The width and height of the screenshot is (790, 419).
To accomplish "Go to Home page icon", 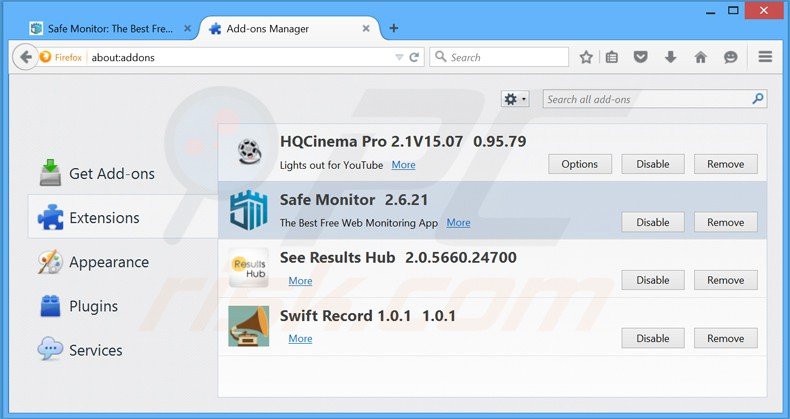I will [700, 57].
